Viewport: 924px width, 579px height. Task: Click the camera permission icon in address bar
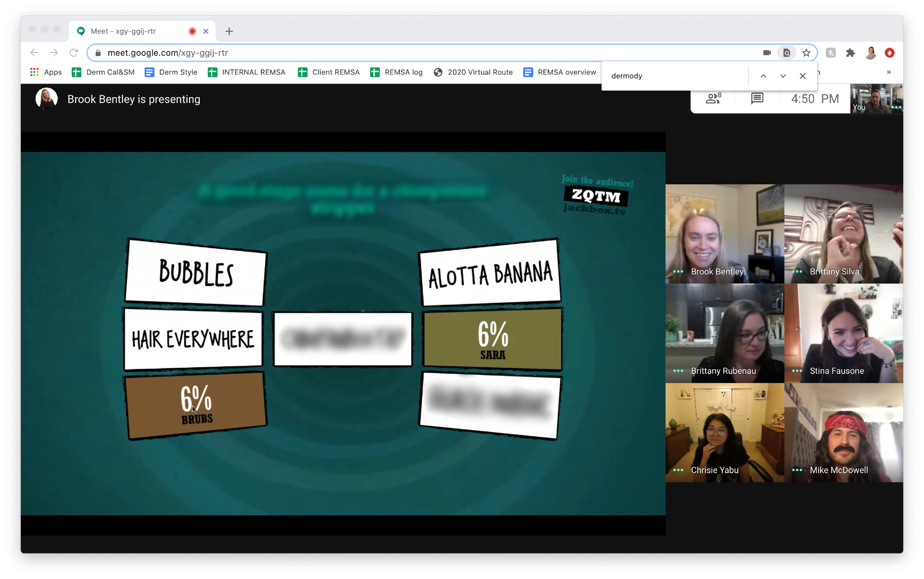tap(767, 53)
